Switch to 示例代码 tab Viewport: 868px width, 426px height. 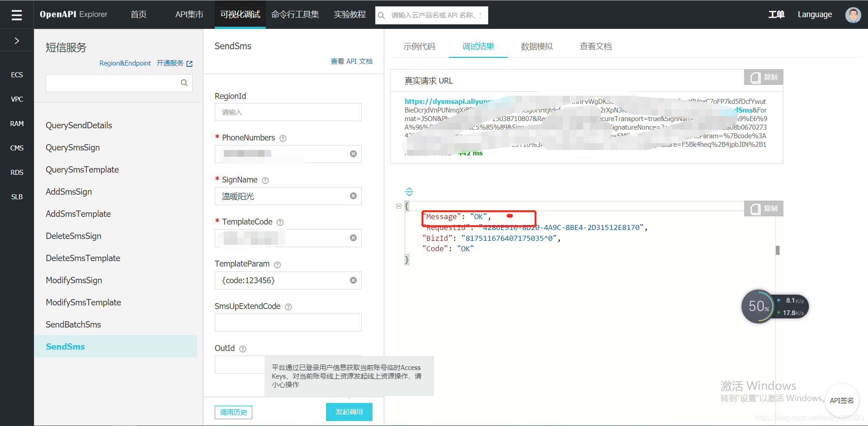(x=419, y=46)
